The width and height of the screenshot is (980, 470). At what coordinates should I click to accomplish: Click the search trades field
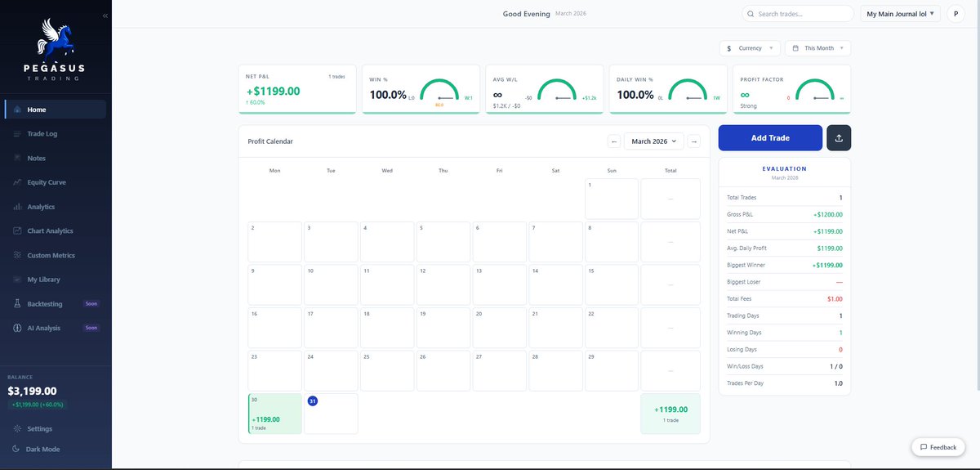pos(797,14)
